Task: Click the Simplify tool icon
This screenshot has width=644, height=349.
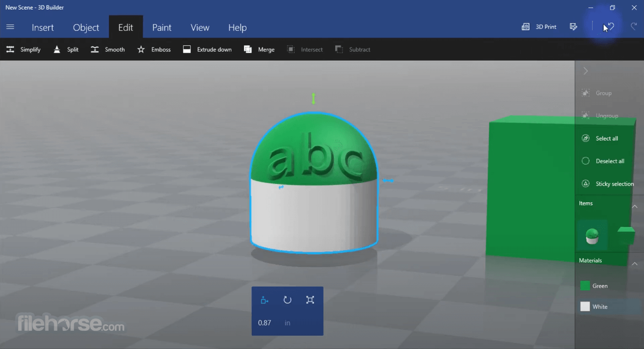Action: coord(10,49)
